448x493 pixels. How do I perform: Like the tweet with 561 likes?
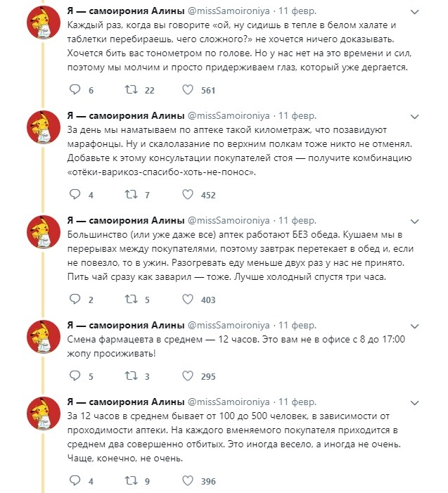(x=188, y=89)
